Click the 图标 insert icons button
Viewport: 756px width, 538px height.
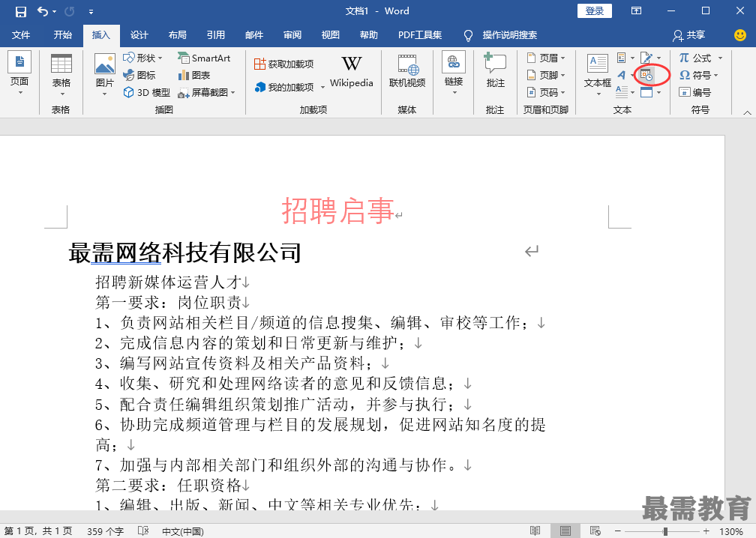139,75
